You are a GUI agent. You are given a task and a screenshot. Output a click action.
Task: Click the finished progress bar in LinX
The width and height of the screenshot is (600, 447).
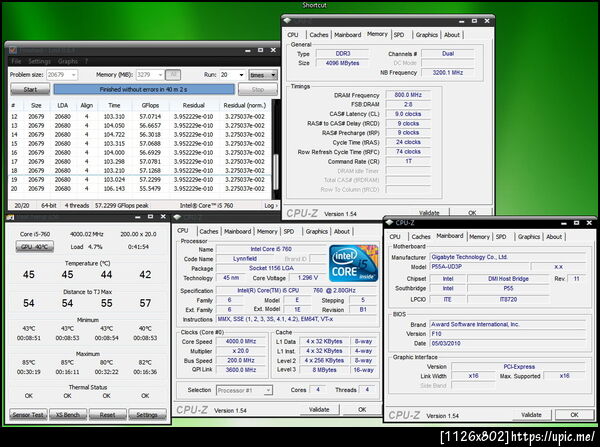pos(144,90)
